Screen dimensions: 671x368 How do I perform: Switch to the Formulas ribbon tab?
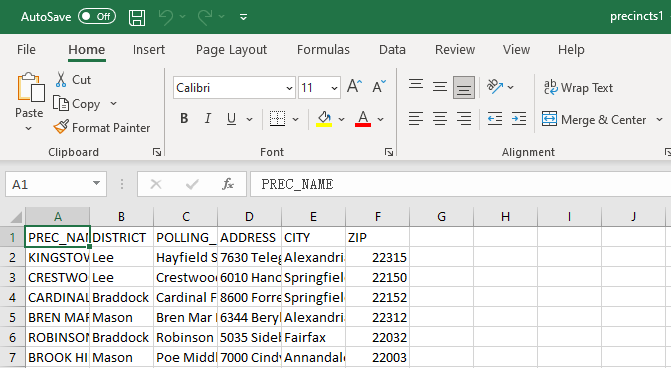coord(323,50)
